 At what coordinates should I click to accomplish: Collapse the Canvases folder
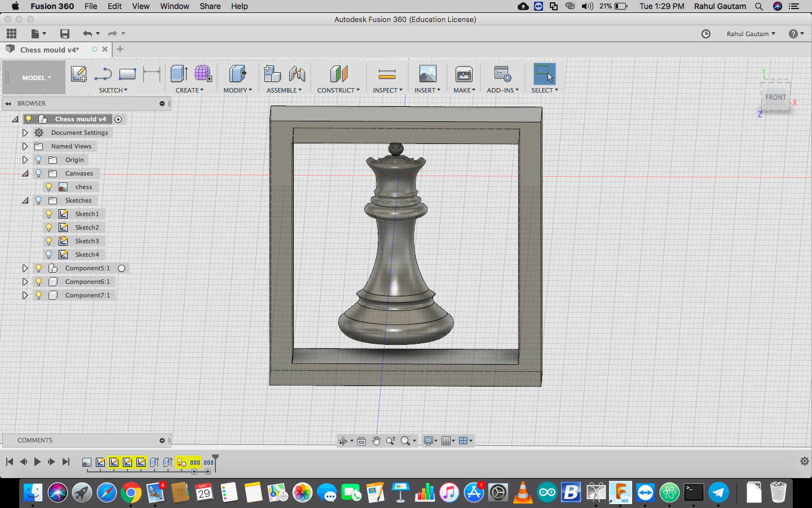click(25, 173)
